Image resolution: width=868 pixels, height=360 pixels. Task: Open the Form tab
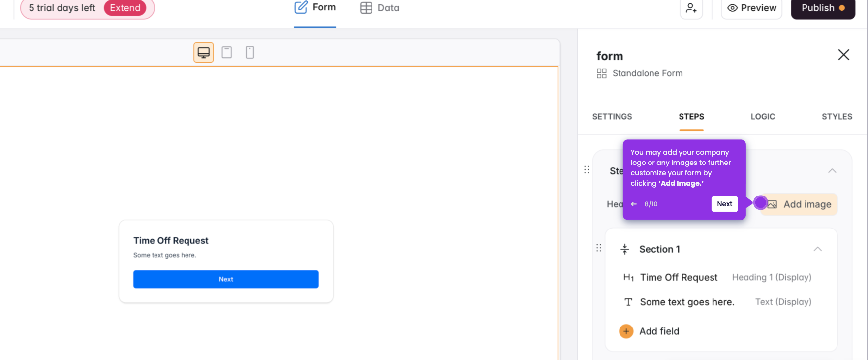click(315, 8)
